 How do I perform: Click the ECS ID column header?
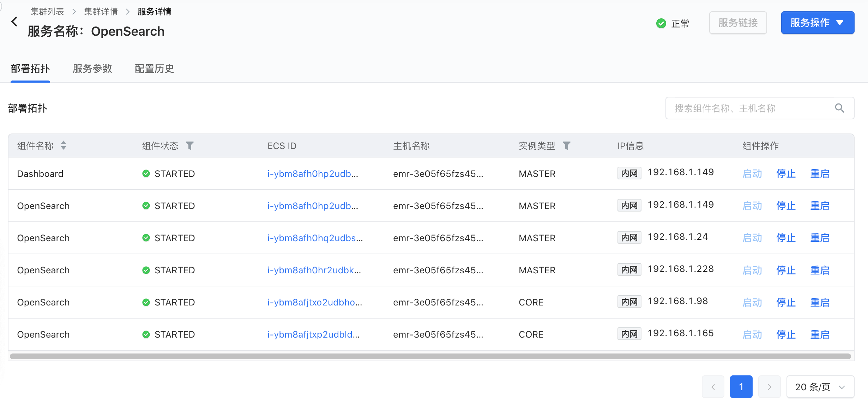[x=282, y=146]
